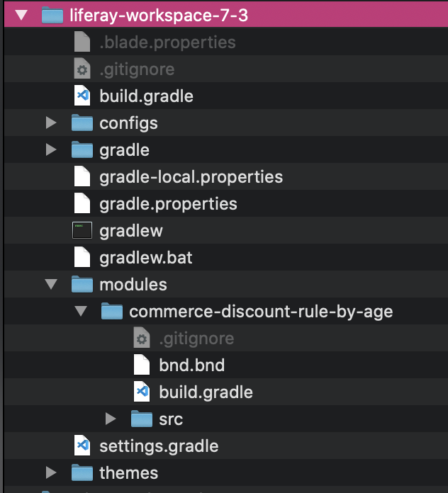Expand the themes folder

[51, 472]
